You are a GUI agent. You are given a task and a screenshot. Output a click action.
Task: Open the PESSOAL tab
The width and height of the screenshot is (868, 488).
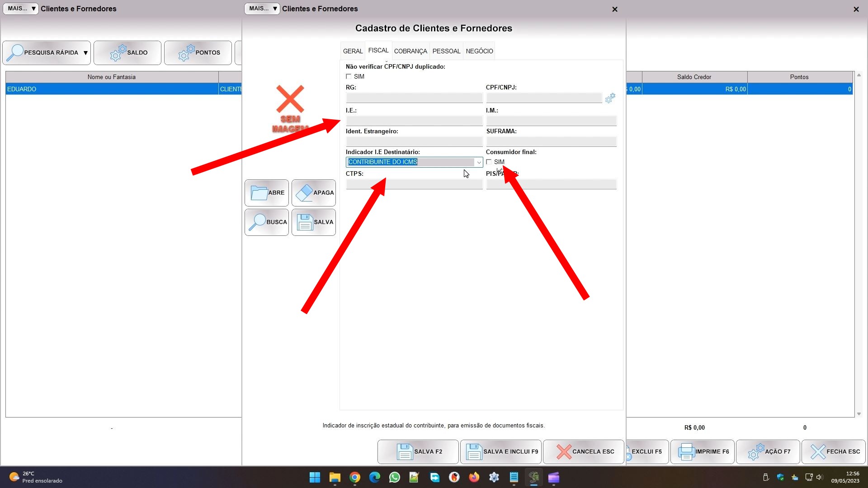pos(446,51)
